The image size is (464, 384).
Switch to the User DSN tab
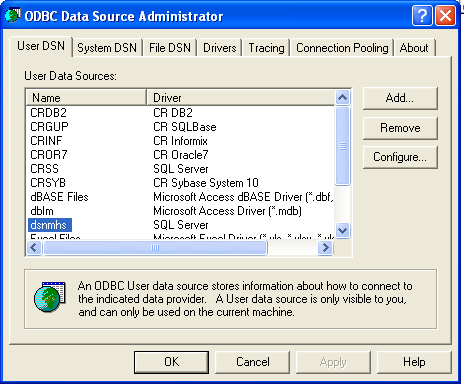[x=41, y=46]
